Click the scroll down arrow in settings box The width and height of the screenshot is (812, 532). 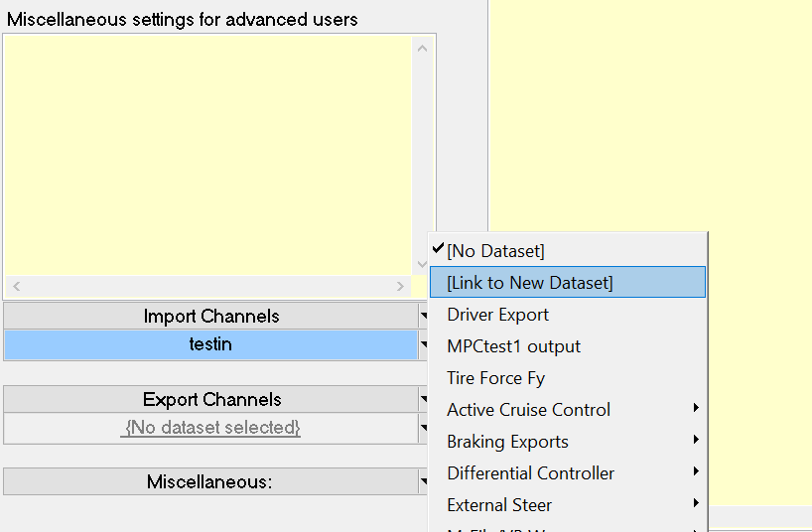(423, 265)
